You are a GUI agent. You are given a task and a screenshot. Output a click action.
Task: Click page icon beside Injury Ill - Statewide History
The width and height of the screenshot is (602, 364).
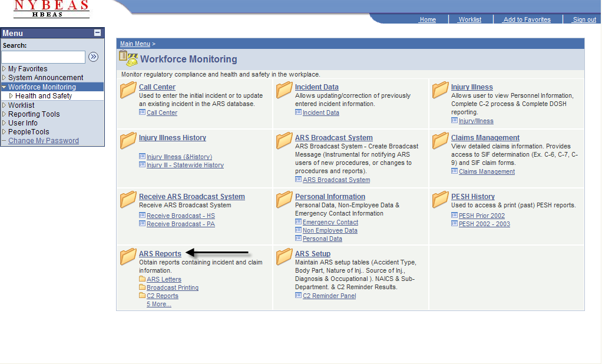click(142, 164)
